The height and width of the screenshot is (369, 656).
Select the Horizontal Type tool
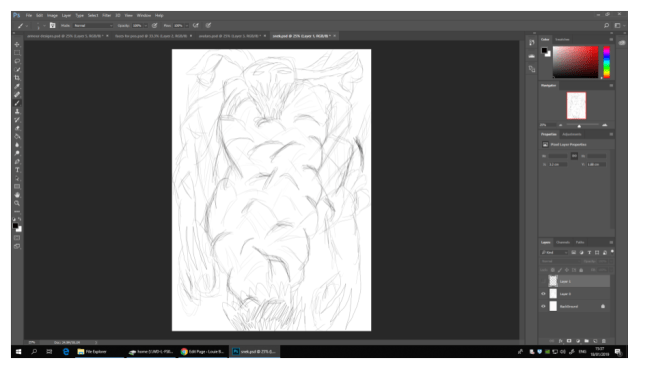17,170
